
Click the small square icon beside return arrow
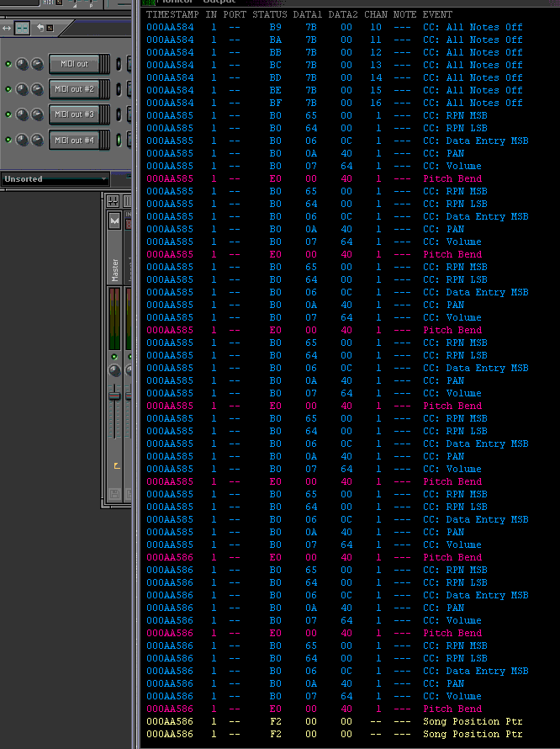[x=50, y=28]
